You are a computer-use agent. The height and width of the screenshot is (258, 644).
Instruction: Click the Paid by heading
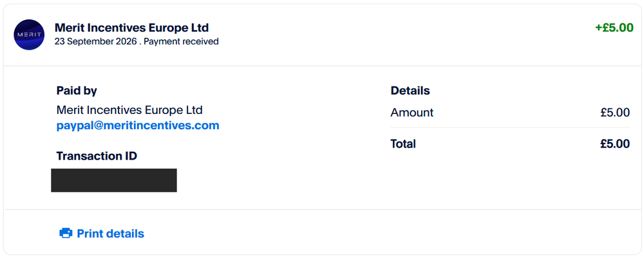coord(77,91)
